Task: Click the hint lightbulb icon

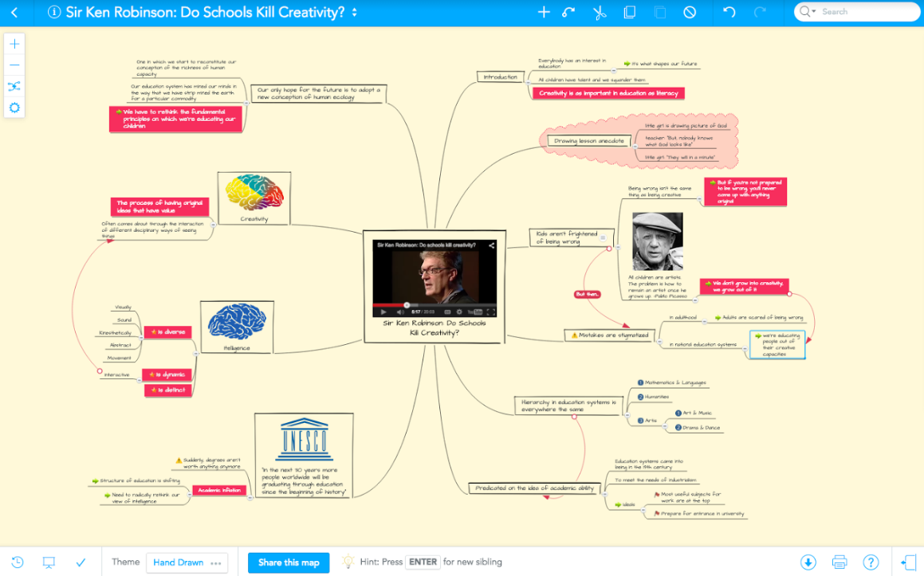Action: pyautogui.click(x=348, y=562)
